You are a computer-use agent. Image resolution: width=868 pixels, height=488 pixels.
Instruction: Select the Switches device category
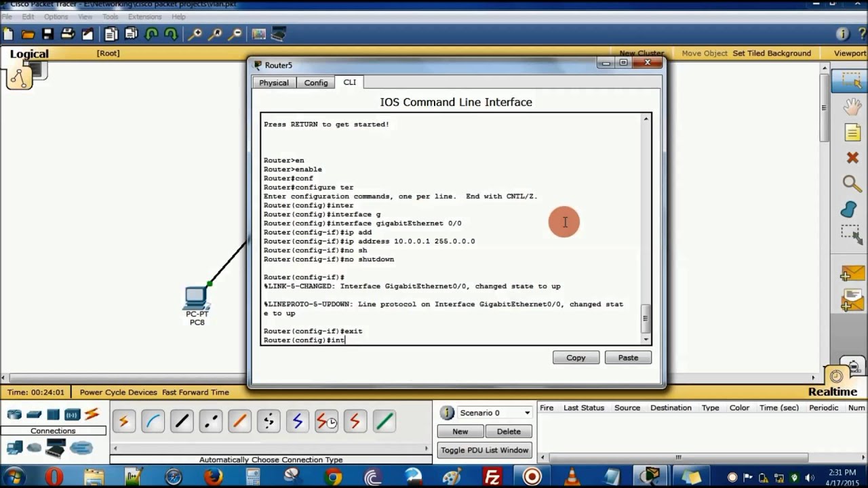(34, 414)
